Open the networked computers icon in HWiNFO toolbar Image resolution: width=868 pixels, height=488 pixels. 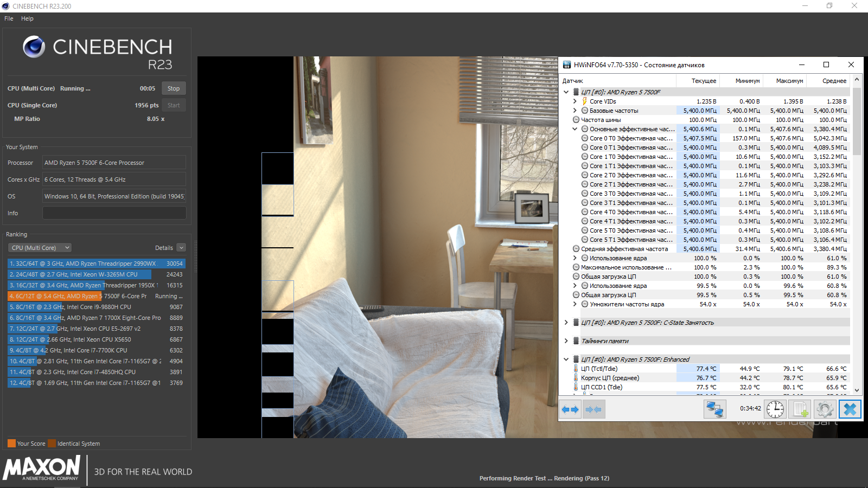point(714,409)
